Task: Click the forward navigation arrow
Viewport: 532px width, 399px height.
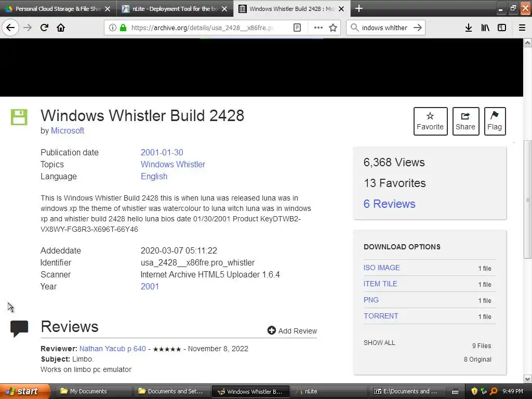Action: tap(28, 28)
